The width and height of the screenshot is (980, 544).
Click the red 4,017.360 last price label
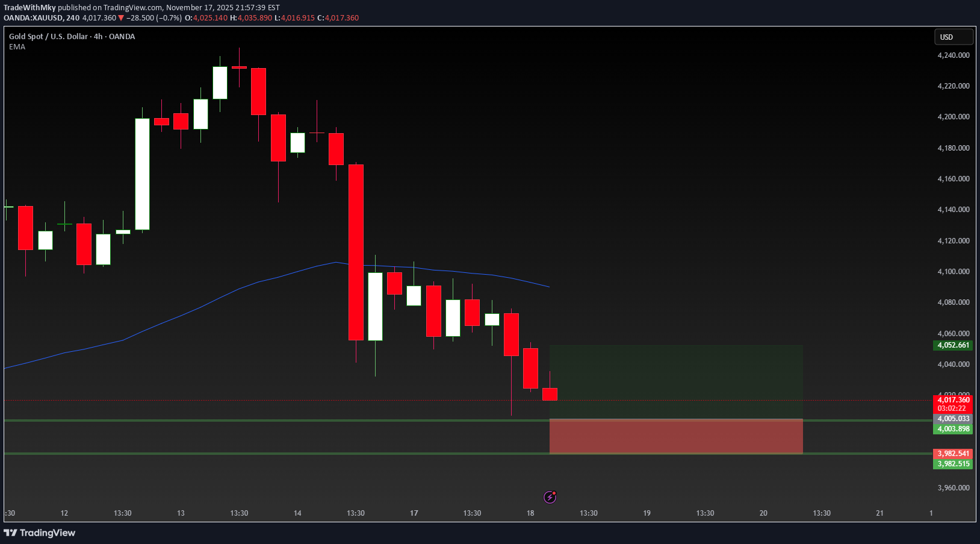click(x=953, y=400)
